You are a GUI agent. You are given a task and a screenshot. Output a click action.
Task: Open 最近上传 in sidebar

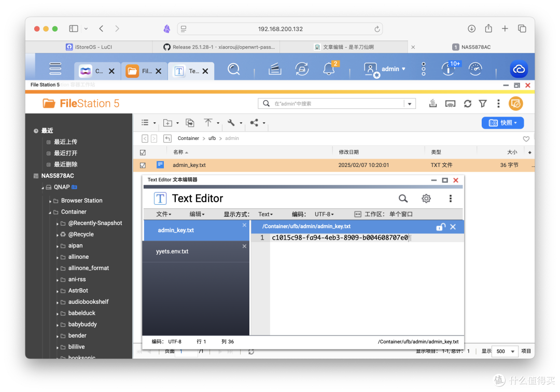click(x=65, y=142)
